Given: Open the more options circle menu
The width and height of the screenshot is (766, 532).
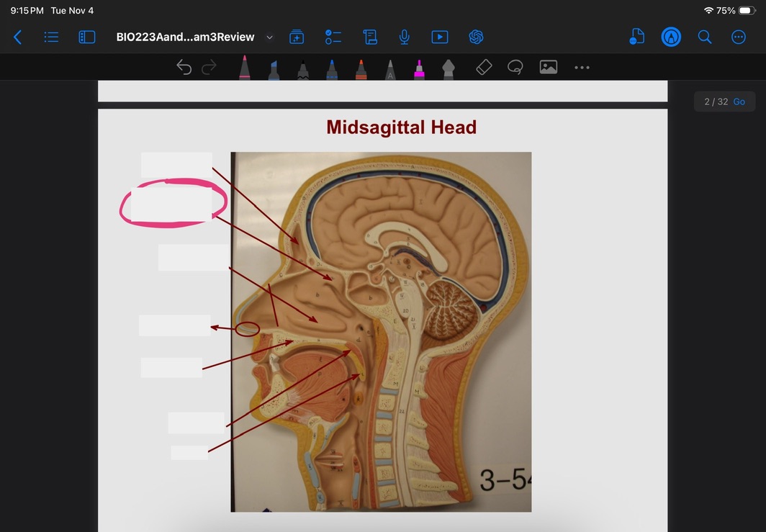Looking at the screenshot, I should point(738,37).
